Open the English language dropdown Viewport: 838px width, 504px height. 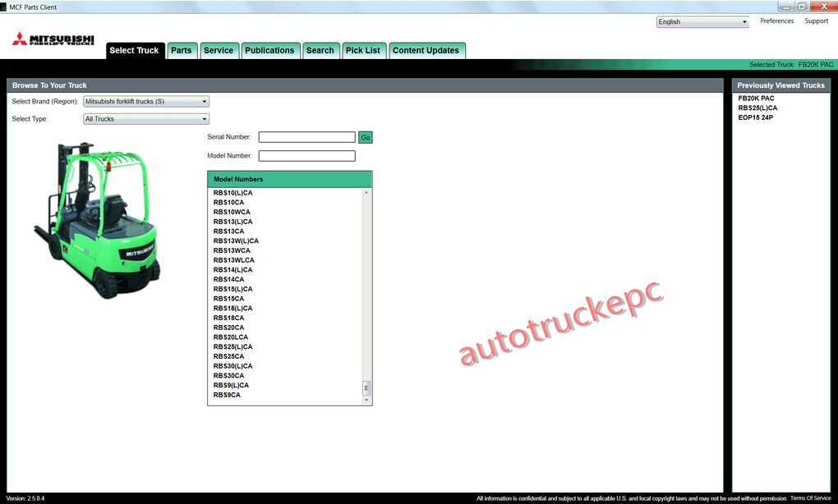(702, 22)
